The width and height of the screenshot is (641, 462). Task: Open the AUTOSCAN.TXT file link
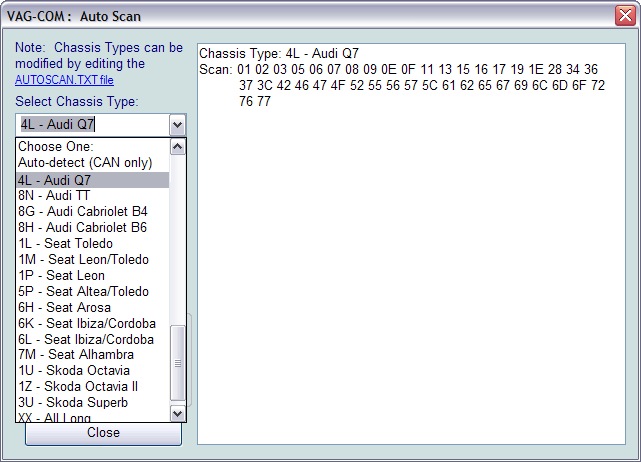[64, 79]
